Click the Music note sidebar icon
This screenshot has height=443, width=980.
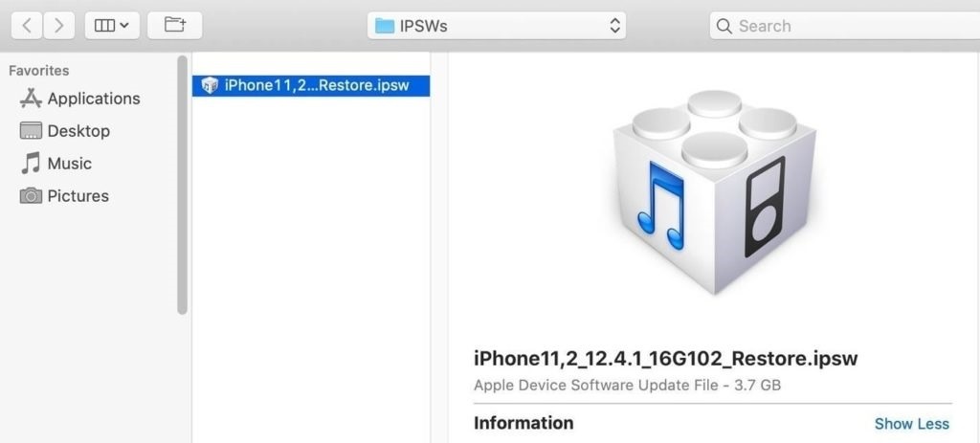pyautogui.click(x=31, y=163)
